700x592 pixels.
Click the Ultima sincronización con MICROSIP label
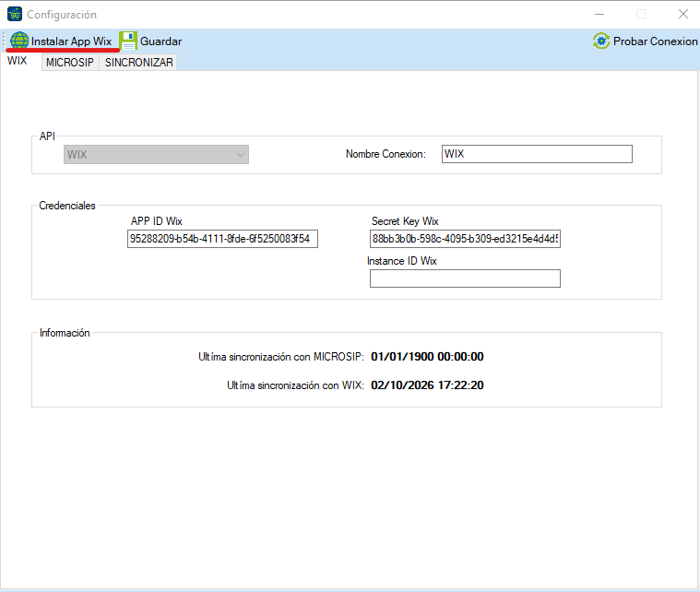point(281,357)
